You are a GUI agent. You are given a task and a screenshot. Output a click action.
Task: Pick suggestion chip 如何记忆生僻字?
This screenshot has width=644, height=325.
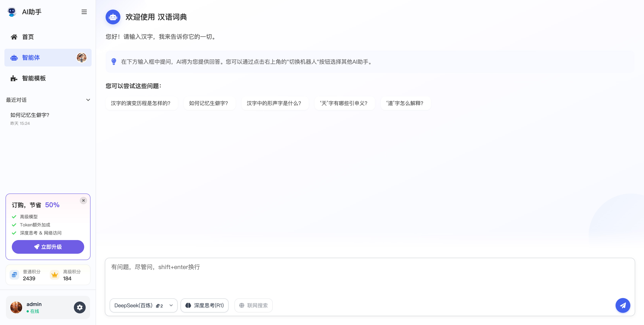pyautogui.click(x=210, y=103)
